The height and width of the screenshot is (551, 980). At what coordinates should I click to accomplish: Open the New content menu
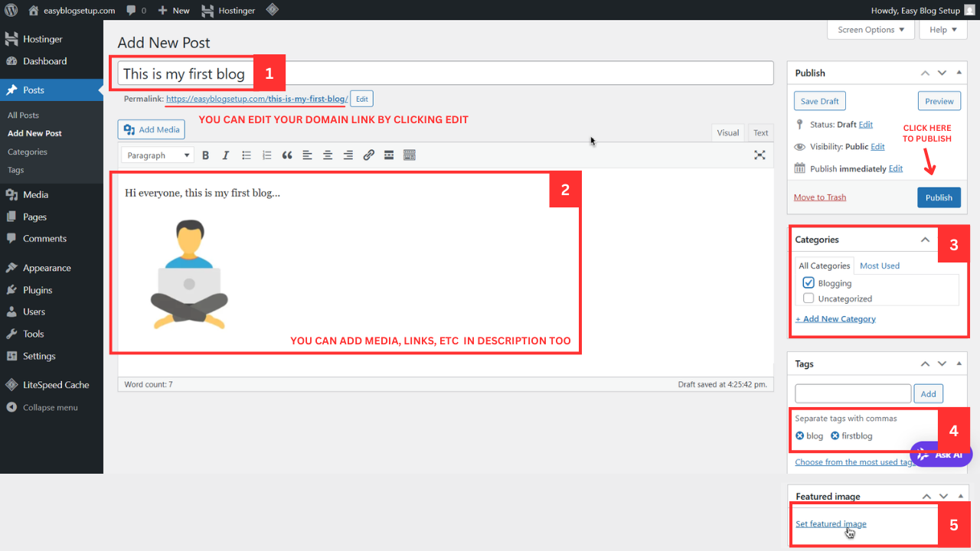pyautogui.click(x=174, y=10)
